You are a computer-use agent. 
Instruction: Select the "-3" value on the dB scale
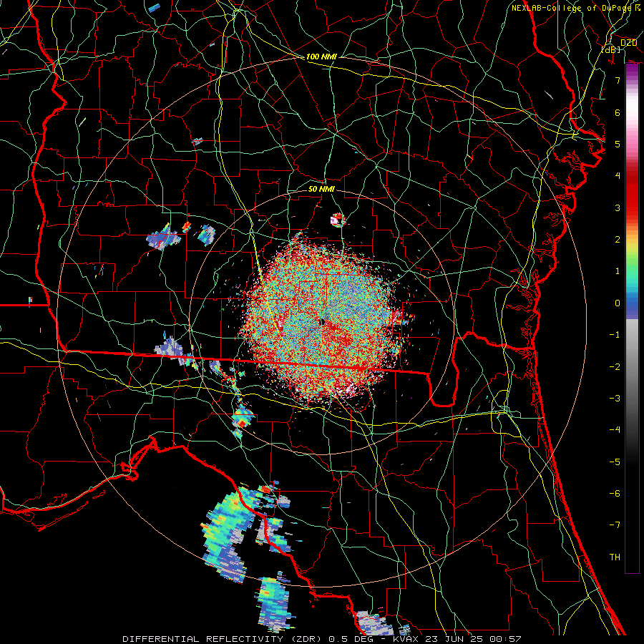click(x=615, y=399)
